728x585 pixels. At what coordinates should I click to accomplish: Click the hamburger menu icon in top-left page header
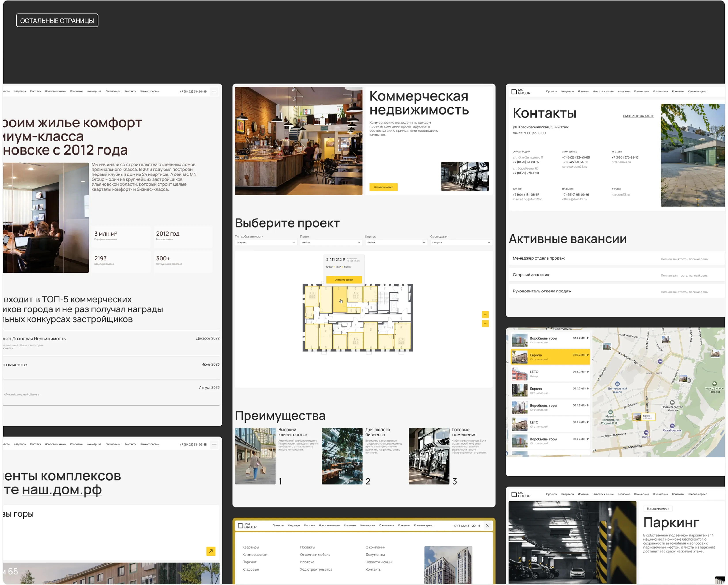click(x=214, y=91)
